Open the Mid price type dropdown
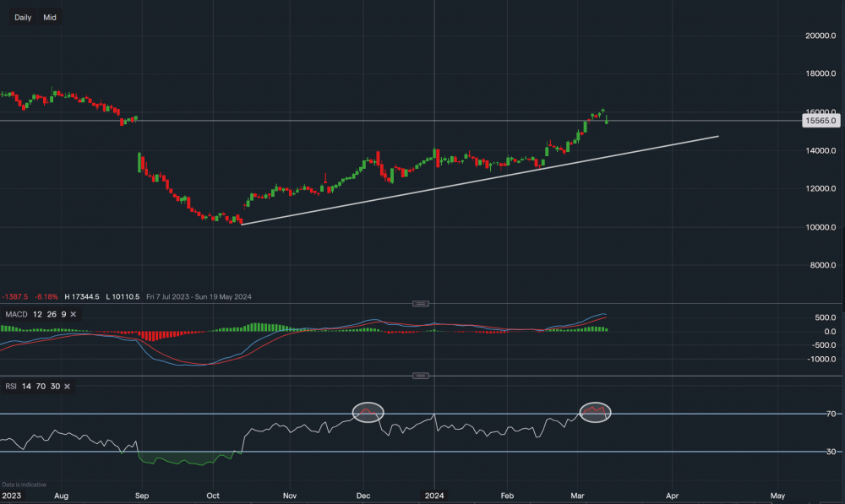 click(50, 17)
